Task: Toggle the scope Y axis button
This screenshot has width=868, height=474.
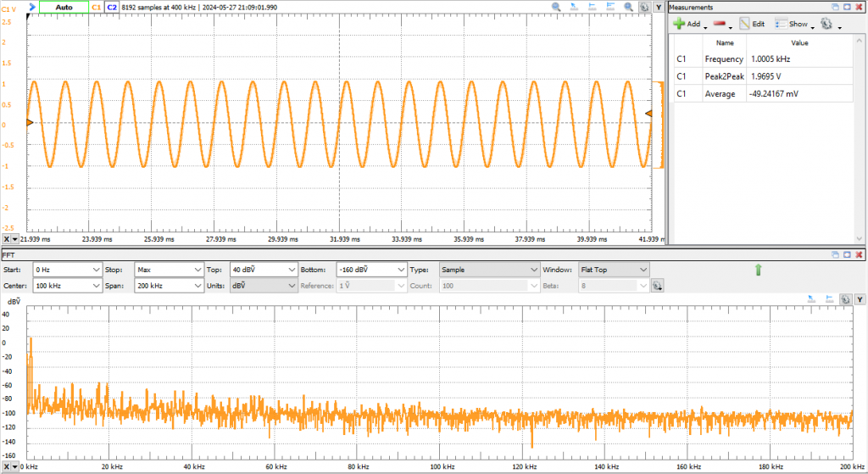Action: click(658, 7)
